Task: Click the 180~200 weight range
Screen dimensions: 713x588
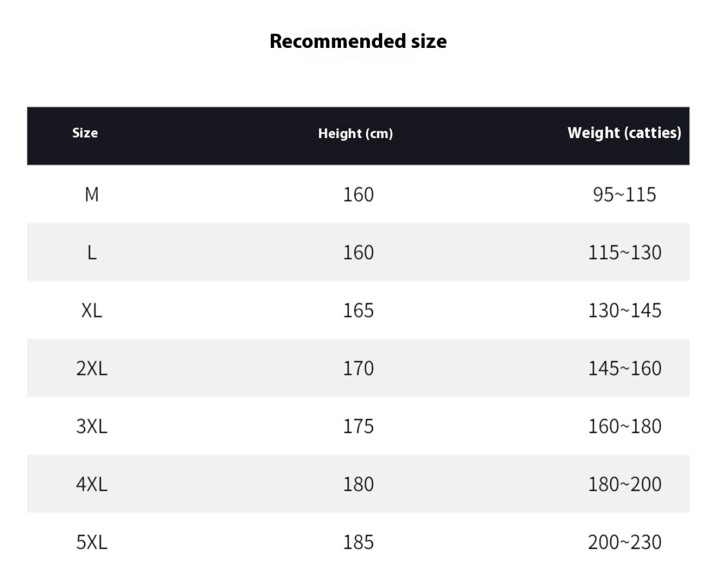Action: (625, 484)
